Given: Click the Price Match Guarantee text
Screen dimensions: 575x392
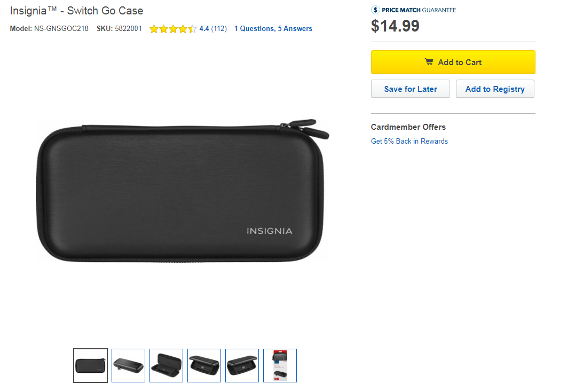Looking at the screenshot, I should [x=419, y=10].
